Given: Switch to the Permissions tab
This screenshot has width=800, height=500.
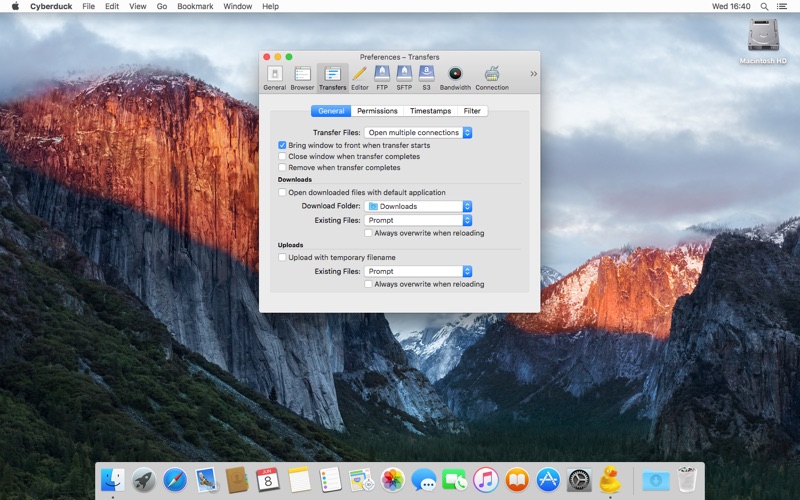Looking at the screenshot, I should click(x=377, y=111).
